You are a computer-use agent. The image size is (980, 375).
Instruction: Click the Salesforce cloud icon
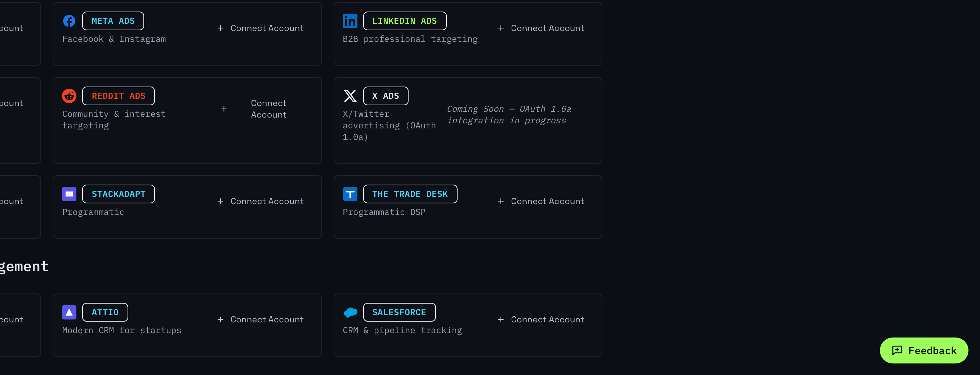(x=350, y=312)
